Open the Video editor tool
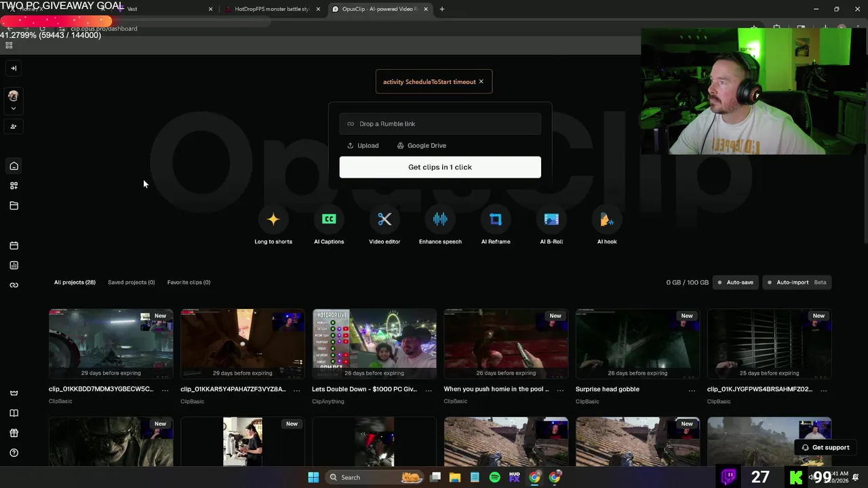The image size is (868, 488). coord(384,226)
